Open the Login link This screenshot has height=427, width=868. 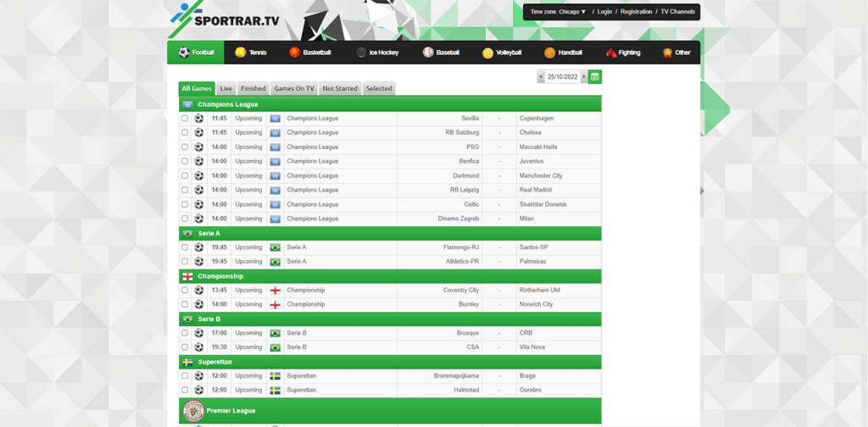pyautogui.click(x=604, y=12)
